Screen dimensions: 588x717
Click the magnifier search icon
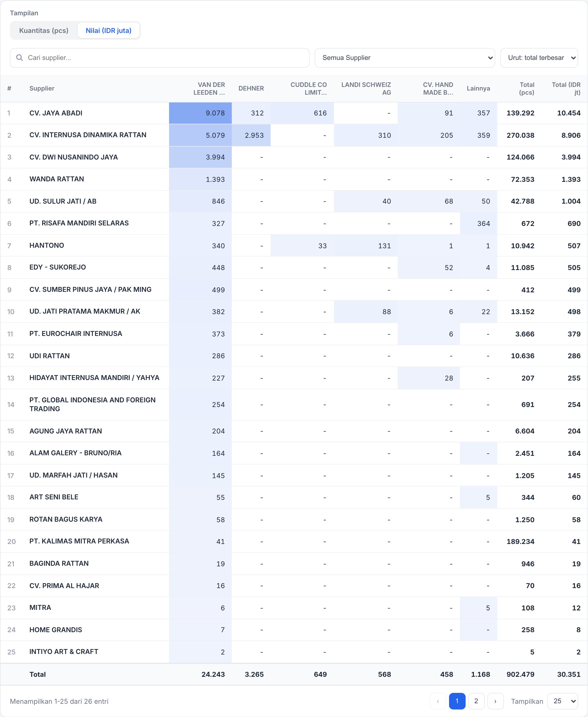[x=20, y=58]
